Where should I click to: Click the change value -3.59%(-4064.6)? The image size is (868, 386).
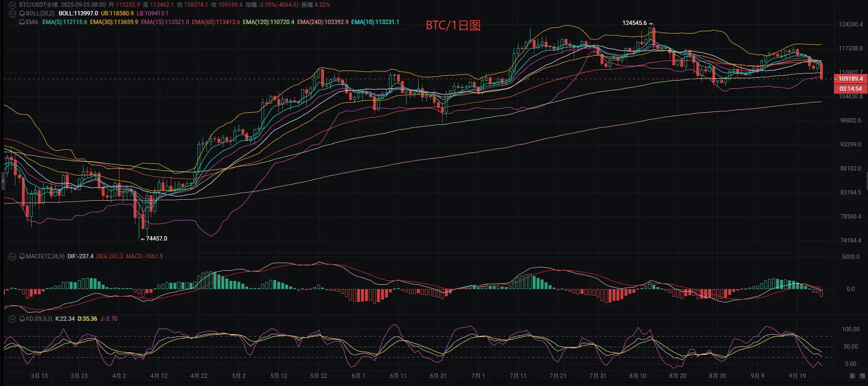[x=278, y=5]
